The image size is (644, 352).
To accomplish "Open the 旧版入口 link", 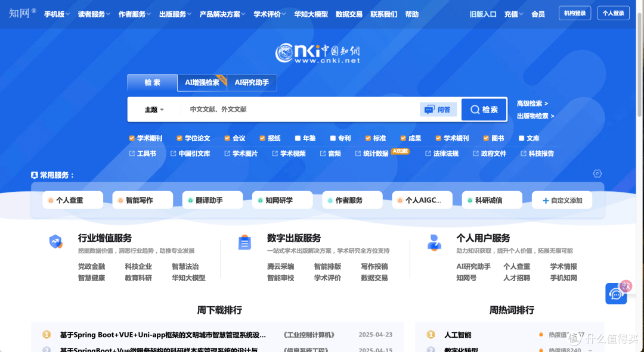I will 483,14.
